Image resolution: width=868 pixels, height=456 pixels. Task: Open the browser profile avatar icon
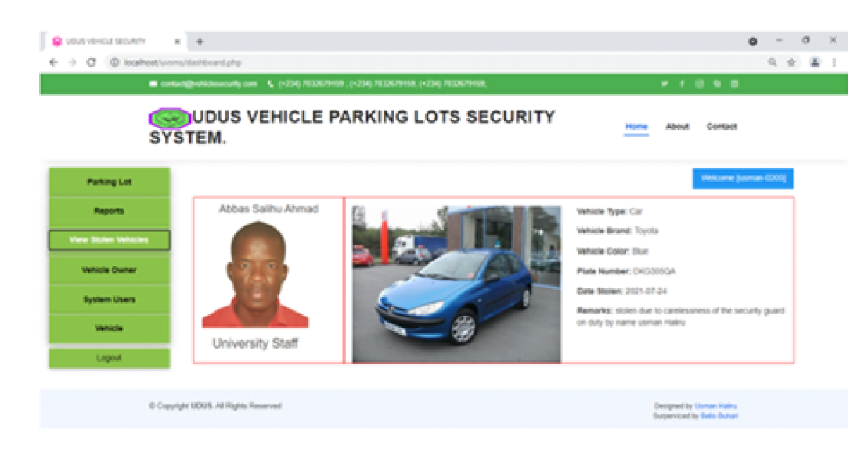pos(815,63)
